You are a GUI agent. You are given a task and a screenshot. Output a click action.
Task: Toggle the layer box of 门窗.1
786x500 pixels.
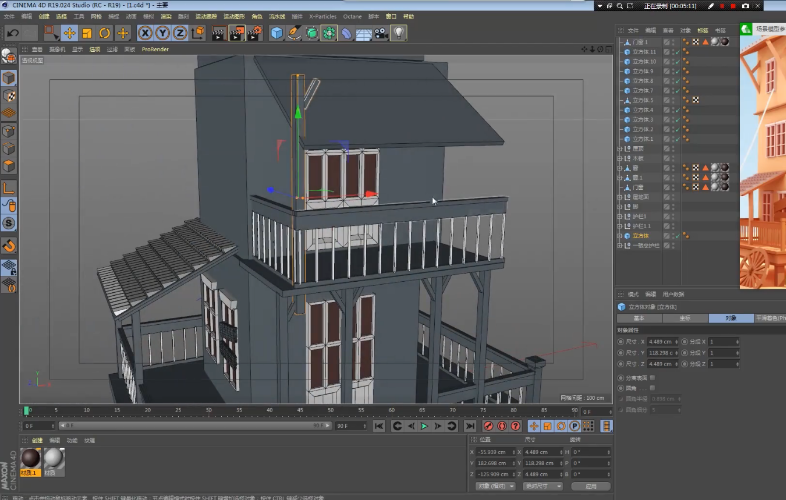click(667, 42)
